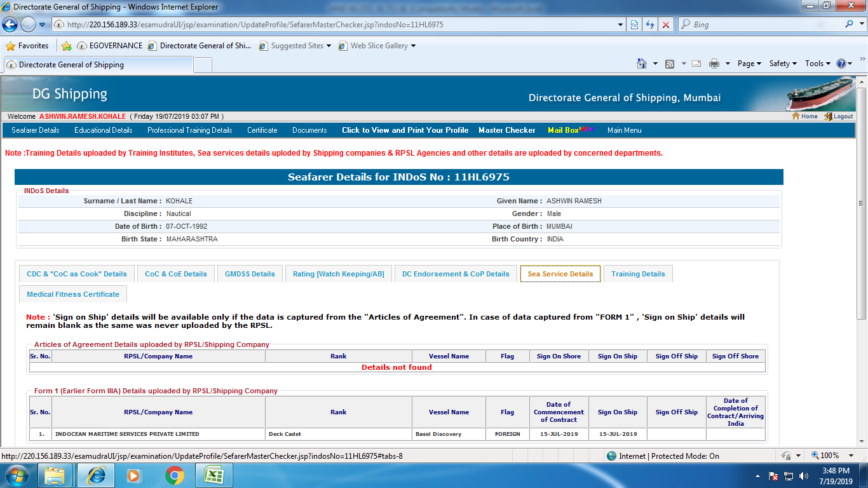The width and height of the screenshot is (868, 488).
Task: Click "INDOCEAN MARITIME SERVICES PRIVATE LIMITED" cell
Action: pyautogui.click(x=159, y=434)
